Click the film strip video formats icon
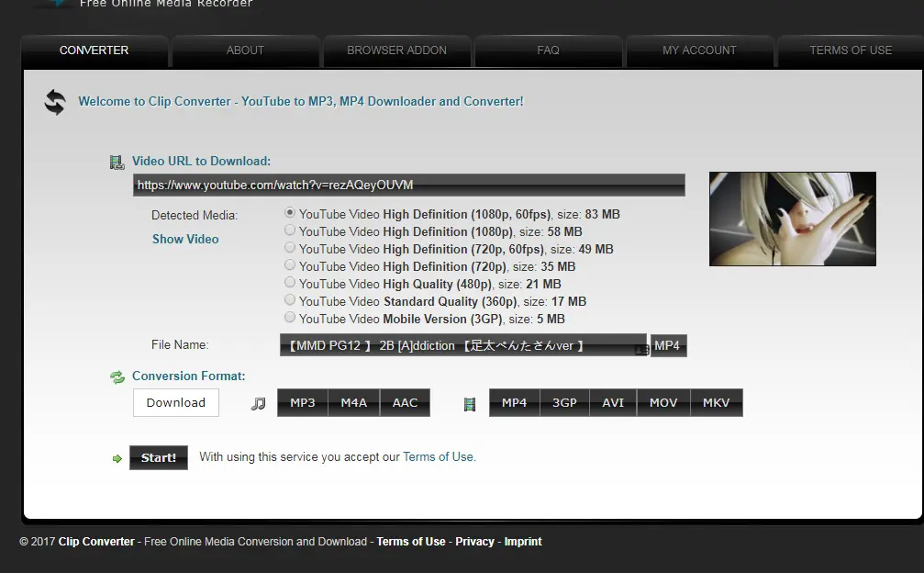 [x=469, y=404]
